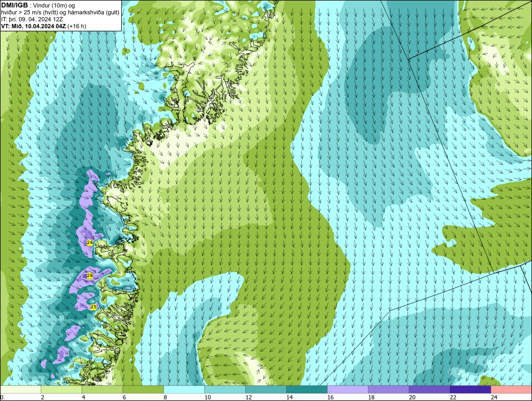Click the 0–2 m/s palest legend swatch

pyautogui.click(x=21, y=389)
